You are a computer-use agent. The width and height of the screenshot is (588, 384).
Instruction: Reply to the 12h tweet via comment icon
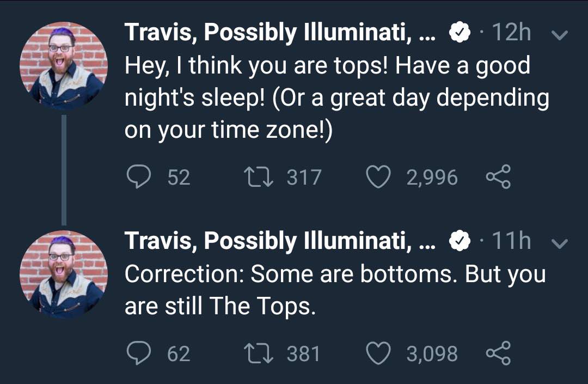point(139,176)
